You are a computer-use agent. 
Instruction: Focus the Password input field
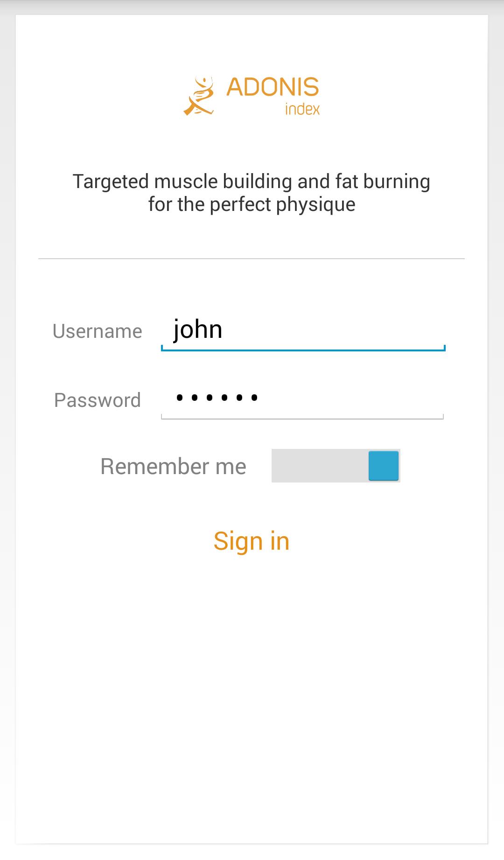(302, 399)
